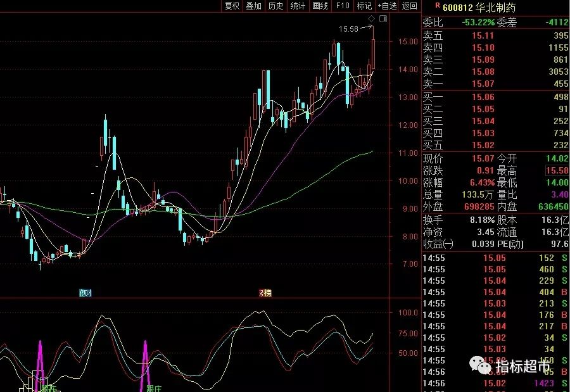
Task: Click the 返回 return button
Action: [409, 6]
